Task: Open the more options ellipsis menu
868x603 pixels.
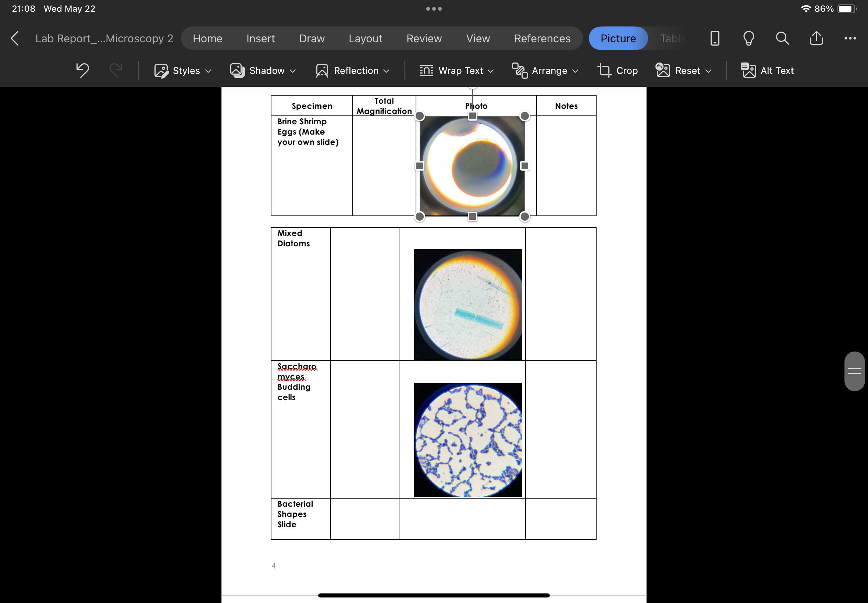Action: [x=850, y=39]
